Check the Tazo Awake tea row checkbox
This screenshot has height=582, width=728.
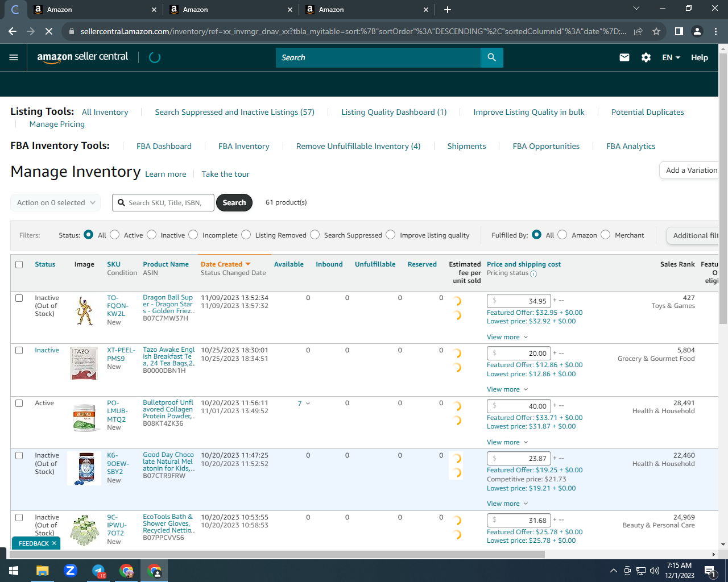pos(19,351)
